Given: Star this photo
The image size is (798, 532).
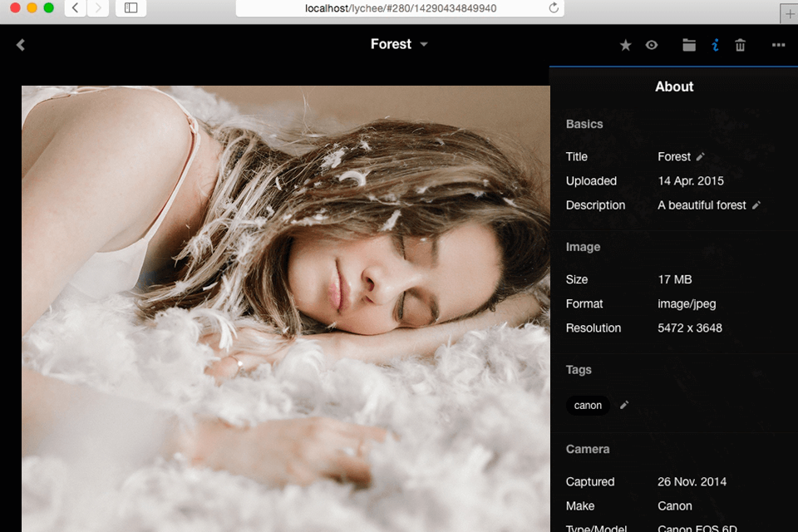Looking at the screenshot, I should (x=625, y=46).
